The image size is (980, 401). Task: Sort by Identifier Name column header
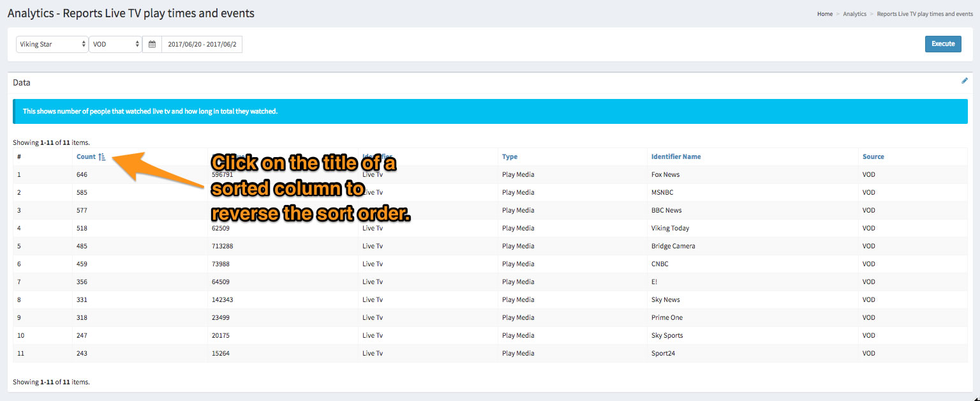point(676,157)
